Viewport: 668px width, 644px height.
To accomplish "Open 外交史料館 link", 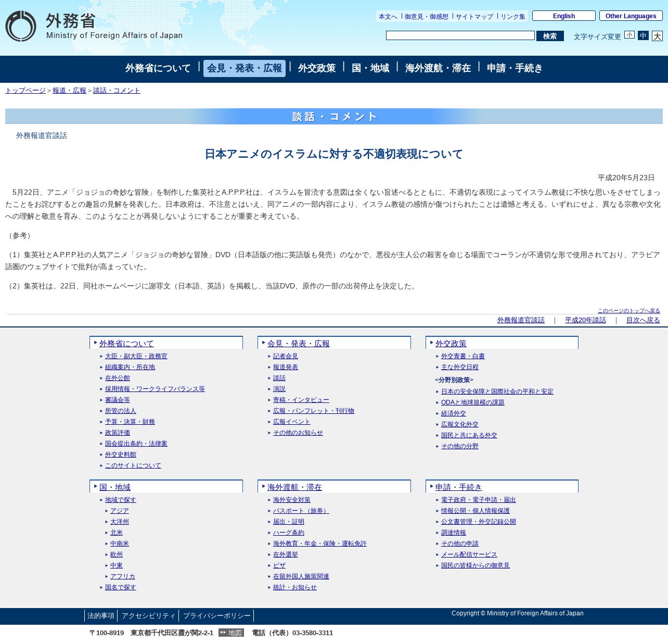I will click(121, 454).
